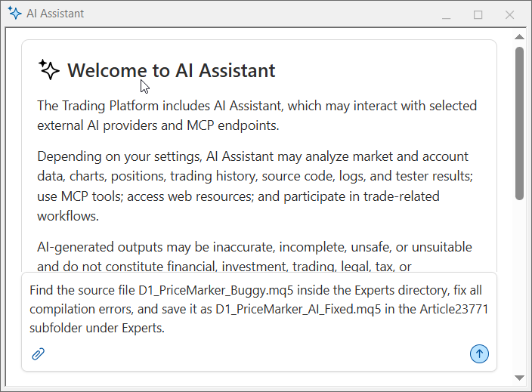Send the prompt with the arrow button
This screenshot has width=532, height=392.
(x=479, y=353)
